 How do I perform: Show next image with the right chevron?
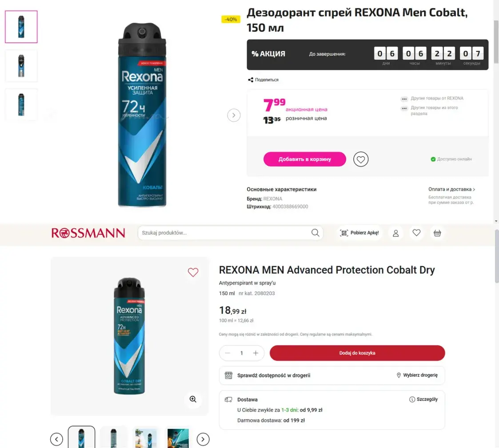coord(234,116)
